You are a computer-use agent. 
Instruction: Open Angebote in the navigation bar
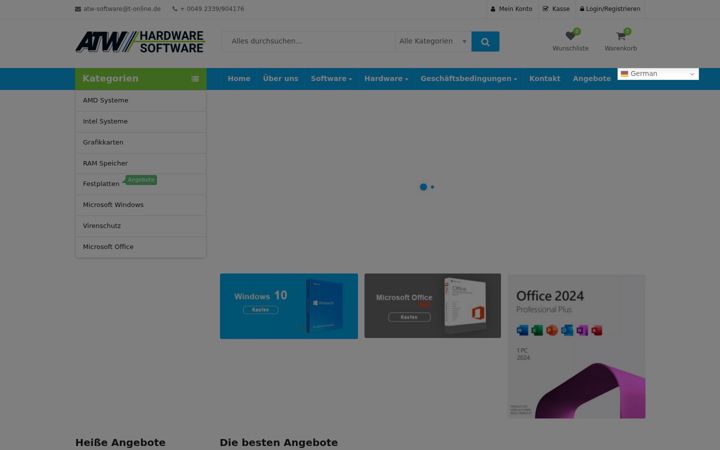[591, 79]
